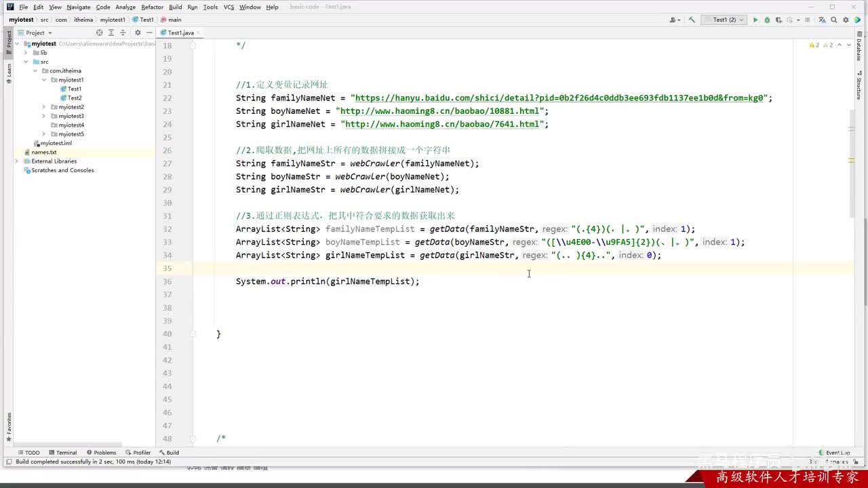Toggle the Structure tool window button
Screen dimensions: 868x488
(859, 85)
